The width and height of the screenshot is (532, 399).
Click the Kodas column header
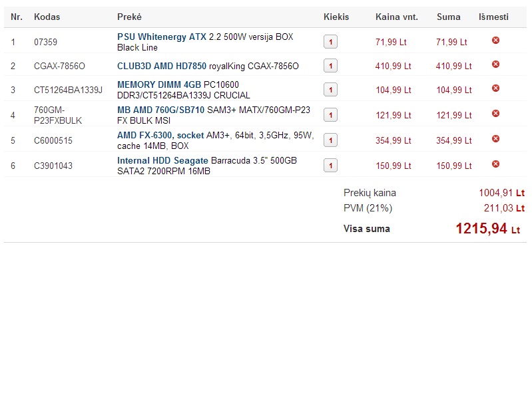coord(47,17)
